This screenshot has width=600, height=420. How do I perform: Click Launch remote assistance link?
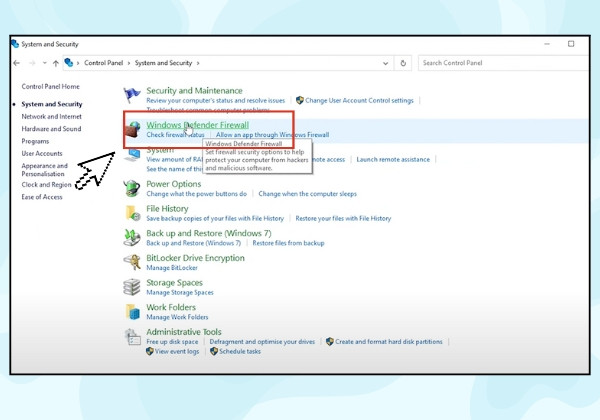point(393,160)
